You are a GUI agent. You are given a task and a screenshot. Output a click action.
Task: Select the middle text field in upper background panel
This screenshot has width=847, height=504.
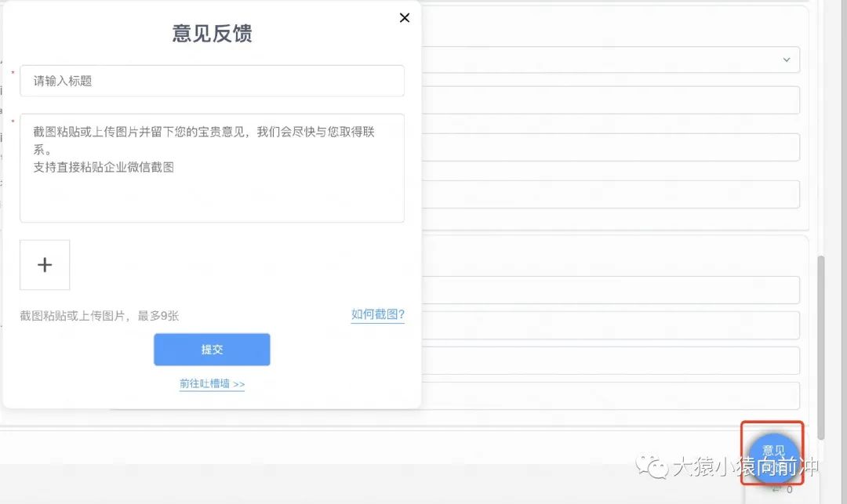[x=610, y=147]
